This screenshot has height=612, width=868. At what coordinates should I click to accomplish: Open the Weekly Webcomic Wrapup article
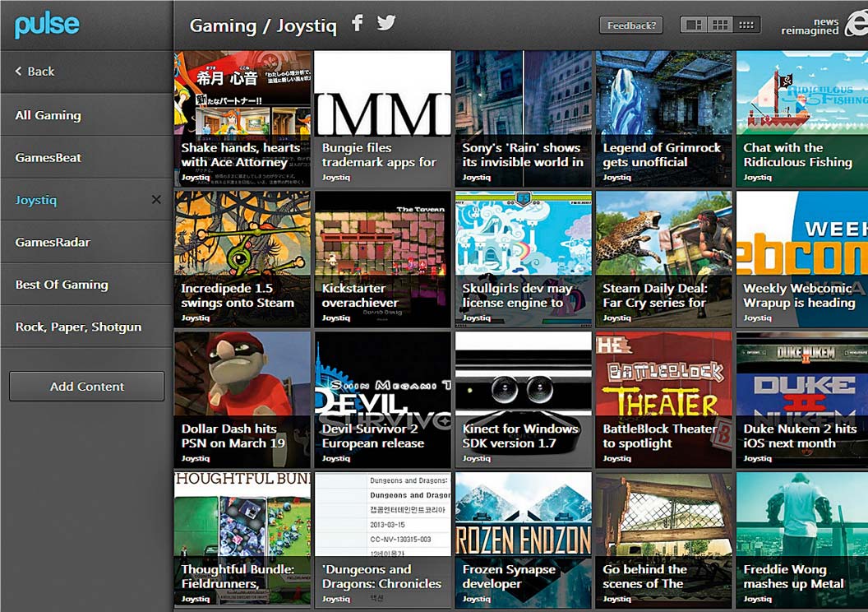tap(802, 259)
